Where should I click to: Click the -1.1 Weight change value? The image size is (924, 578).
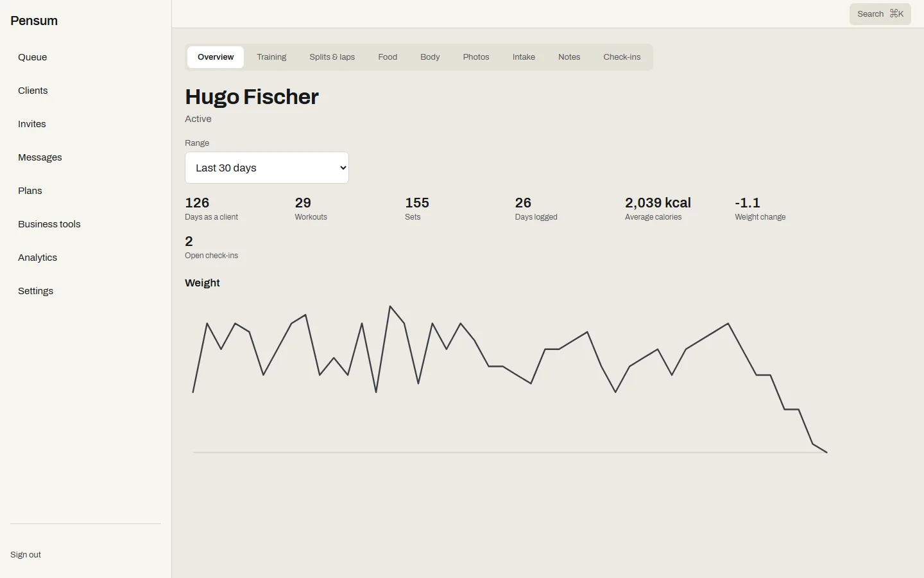point(748,203)
